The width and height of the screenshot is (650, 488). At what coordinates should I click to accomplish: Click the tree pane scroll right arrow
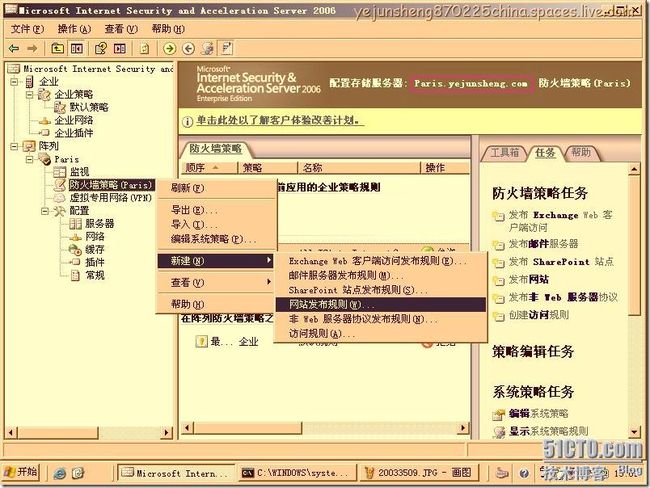point(167,433)
